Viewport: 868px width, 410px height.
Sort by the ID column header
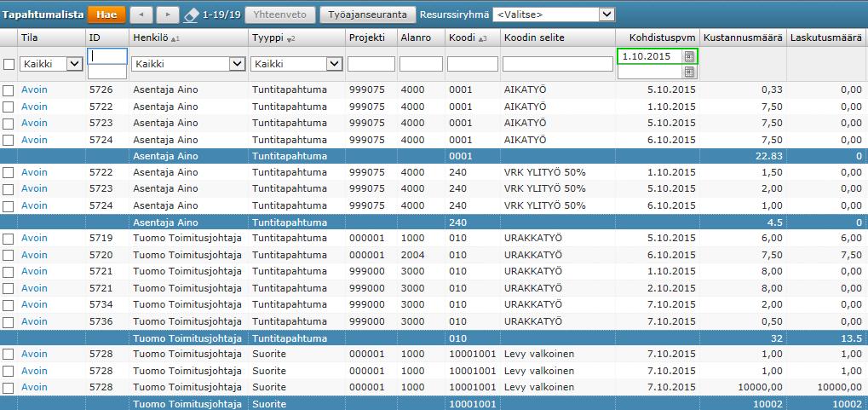94,38
